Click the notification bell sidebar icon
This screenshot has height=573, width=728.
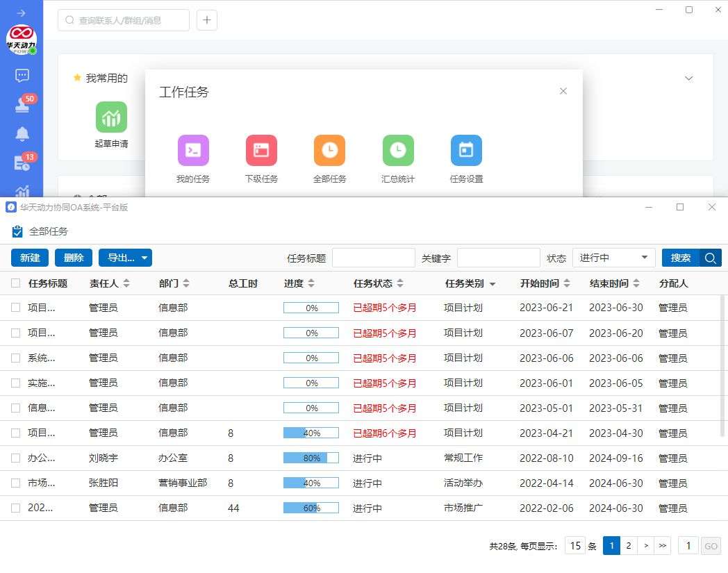pyautogui.click(x=22, y=133)
